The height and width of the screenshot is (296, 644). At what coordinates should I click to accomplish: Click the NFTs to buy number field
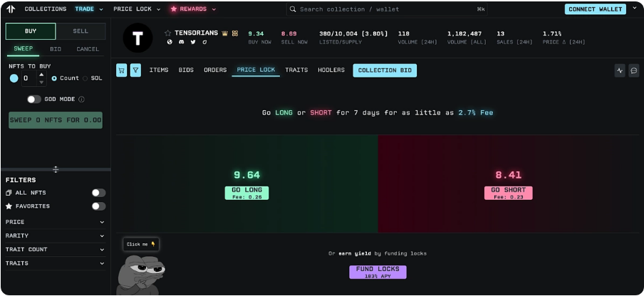[30, 78]
